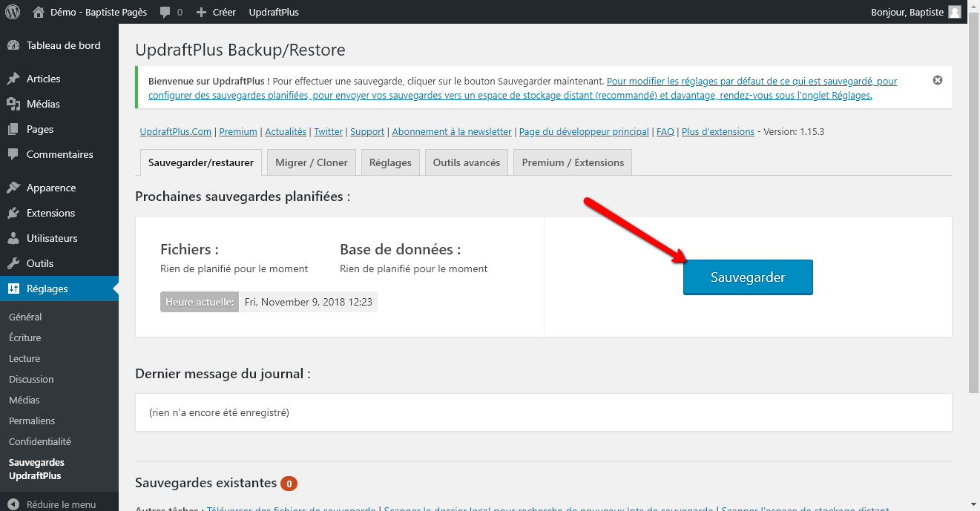Image resolution: width=980 pixels, height=511 pixels.
Task: Open the Commentaires menu item
Action: tap(59, 154)
